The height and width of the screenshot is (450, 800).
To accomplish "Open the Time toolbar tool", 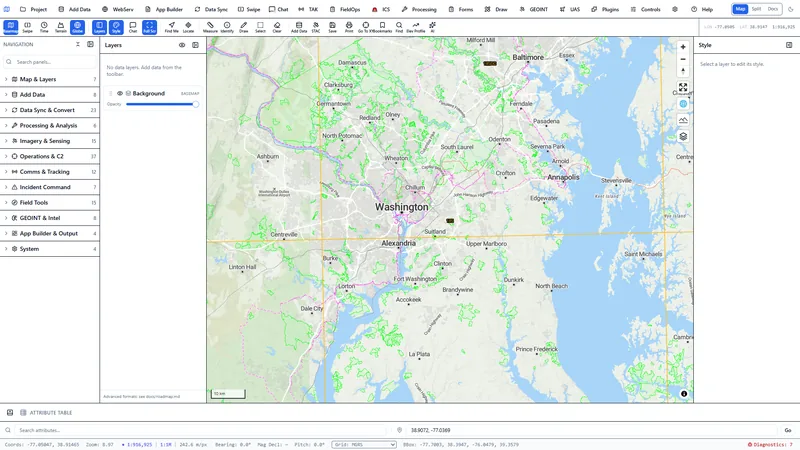I will point(44,27).
